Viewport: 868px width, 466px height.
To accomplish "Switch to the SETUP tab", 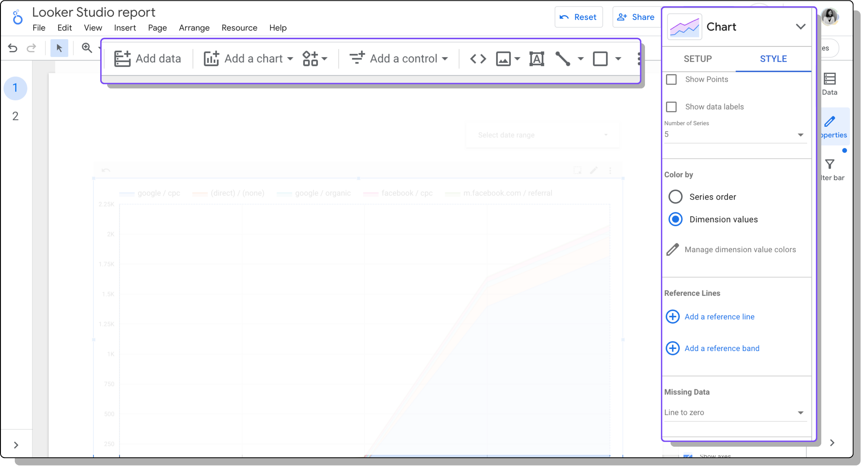I will (x=697, y=59).
